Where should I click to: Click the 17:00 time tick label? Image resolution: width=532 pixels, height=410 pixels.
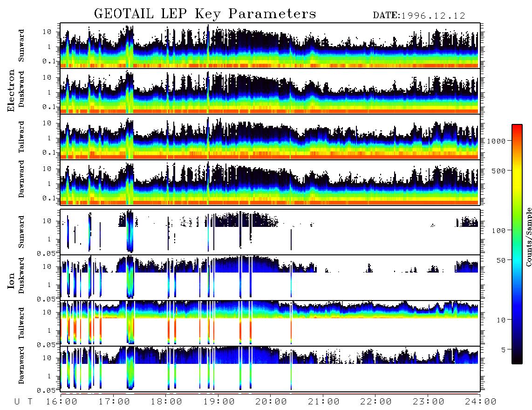[114, 402]
